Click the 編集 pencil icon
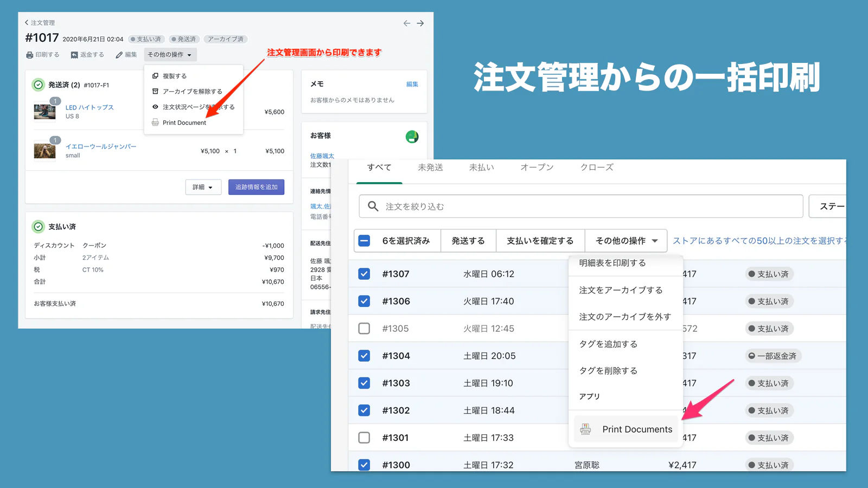 click(119, 55)
